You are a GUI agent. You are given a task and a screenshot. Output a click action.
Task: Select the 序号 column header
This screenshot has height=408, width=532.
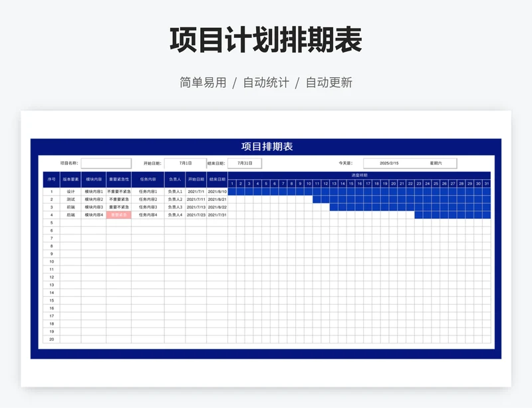click(52, 179)
